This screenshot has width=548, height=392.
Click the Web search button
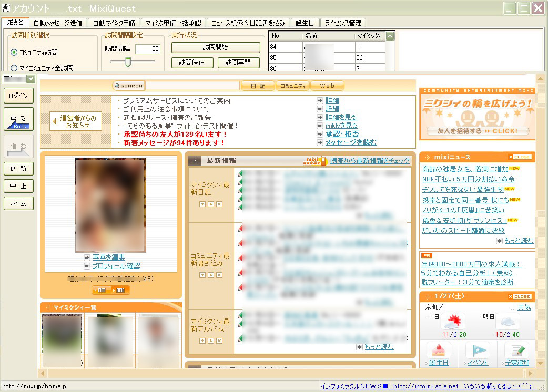click(327, 86)
